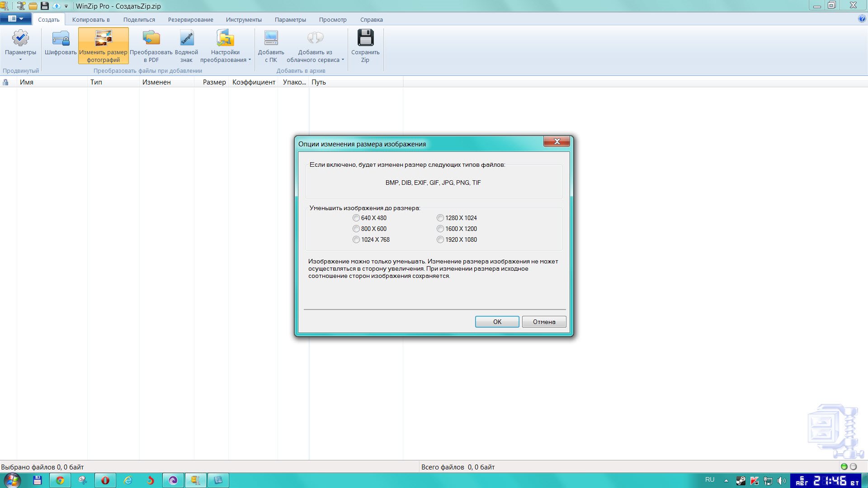Open Internet Explorer from the taskbar

pyautogui.click(x=128, y=480)
